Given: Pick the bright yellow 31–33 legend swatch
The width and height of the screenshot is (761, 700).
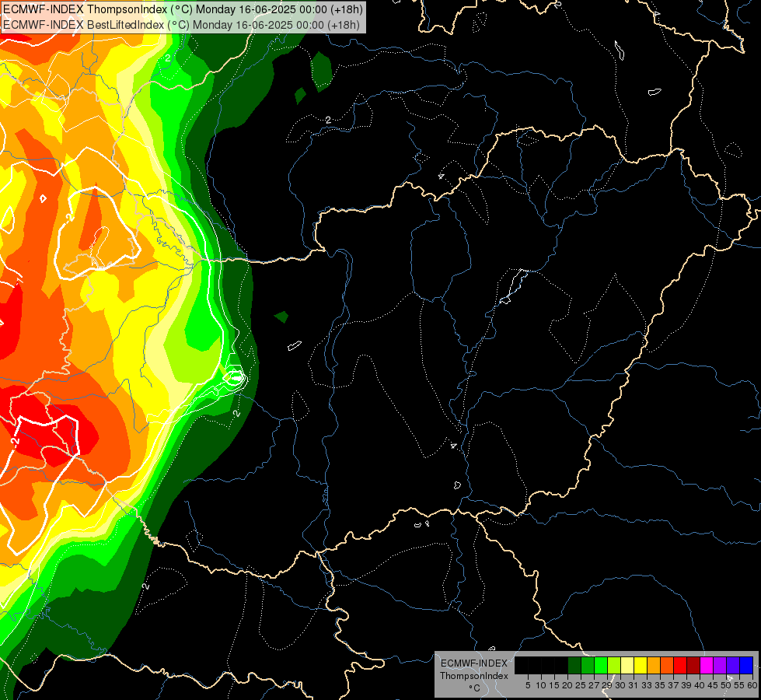Looking at the screenshot, I should pos(641,665).
